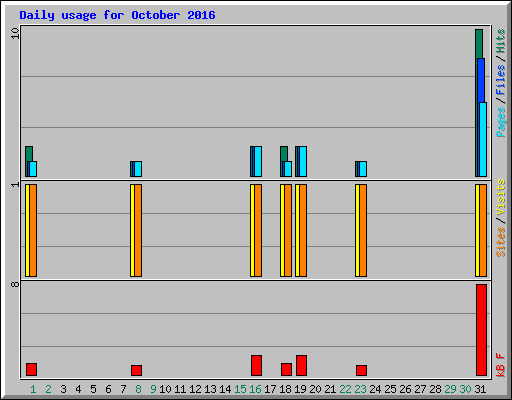512x400 pixels.
Task: Click day label "12" on the x-axis
Action: pos(195,389)
